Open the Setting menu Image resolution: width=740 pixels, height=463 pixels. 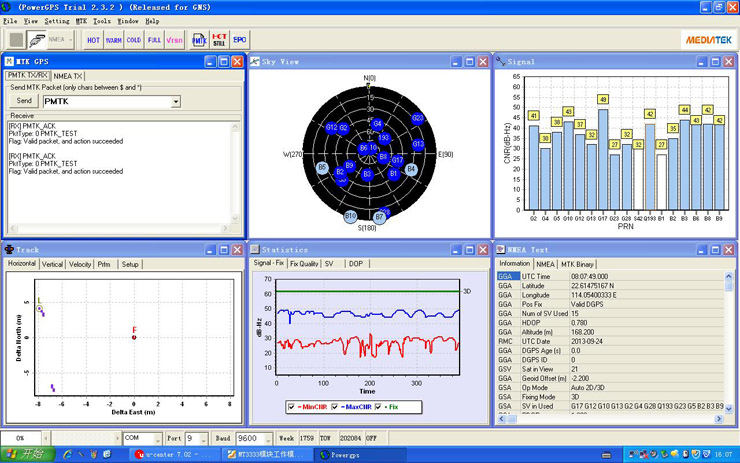[x=57, y=21]
